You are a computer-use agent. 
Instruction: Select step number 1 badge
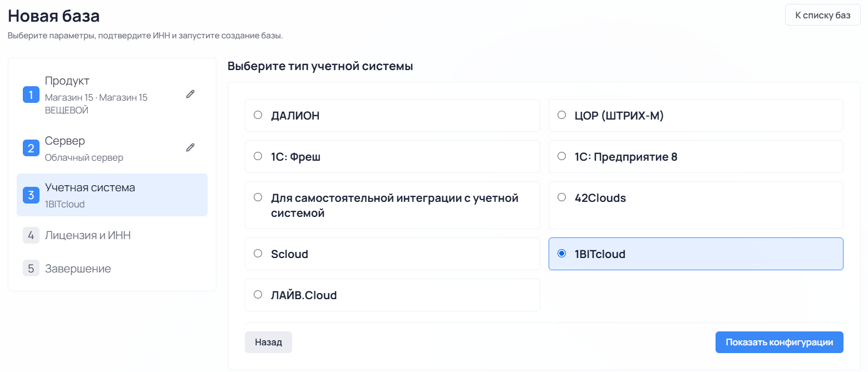point(31,95)
